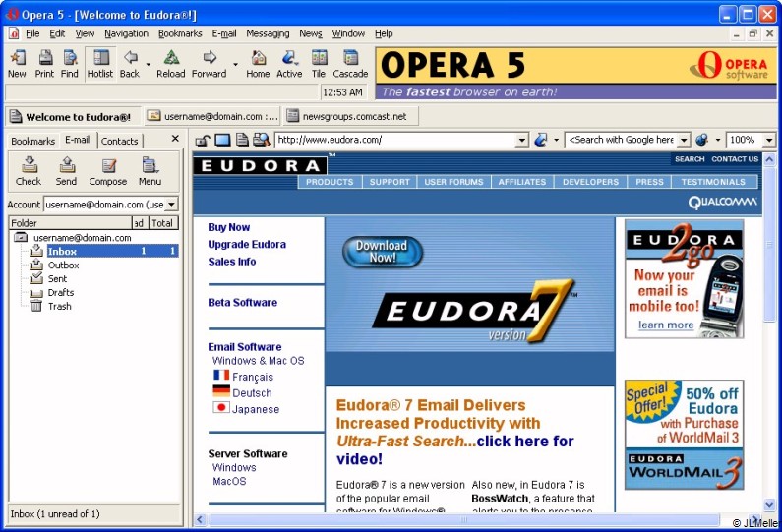Open the dropdown arrow beside the globe icon
Screen dimensions: 782x532
tap(718, 140)
